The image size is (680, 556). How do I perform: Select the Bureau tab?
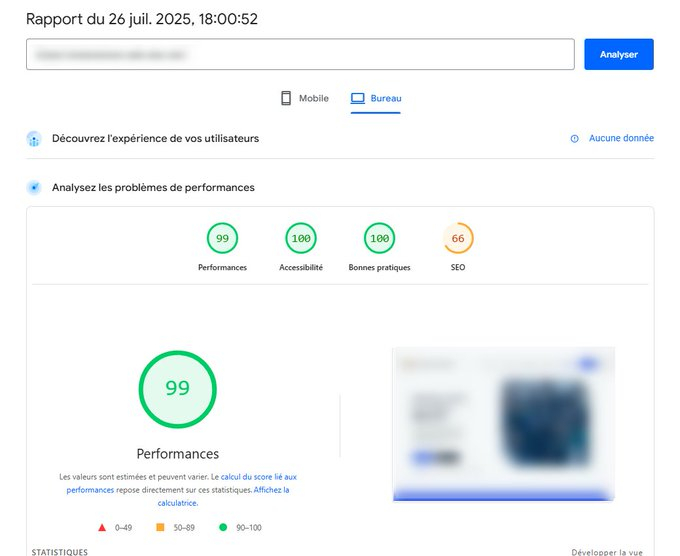[x=376, y=98]
